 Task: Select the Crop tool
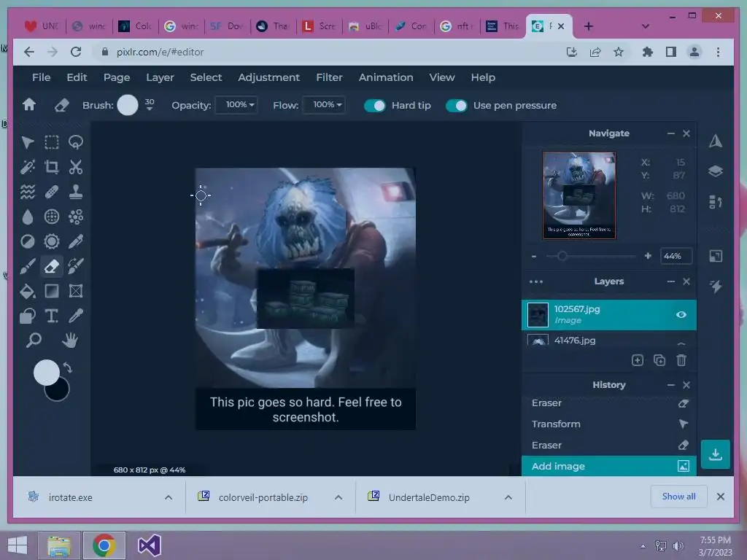click(52, 167)
